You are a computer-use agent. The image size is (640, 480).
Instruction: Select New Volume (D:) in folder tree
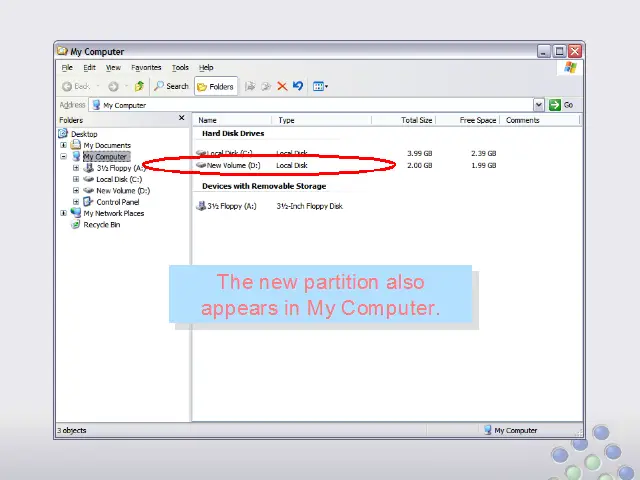[123, 191]
